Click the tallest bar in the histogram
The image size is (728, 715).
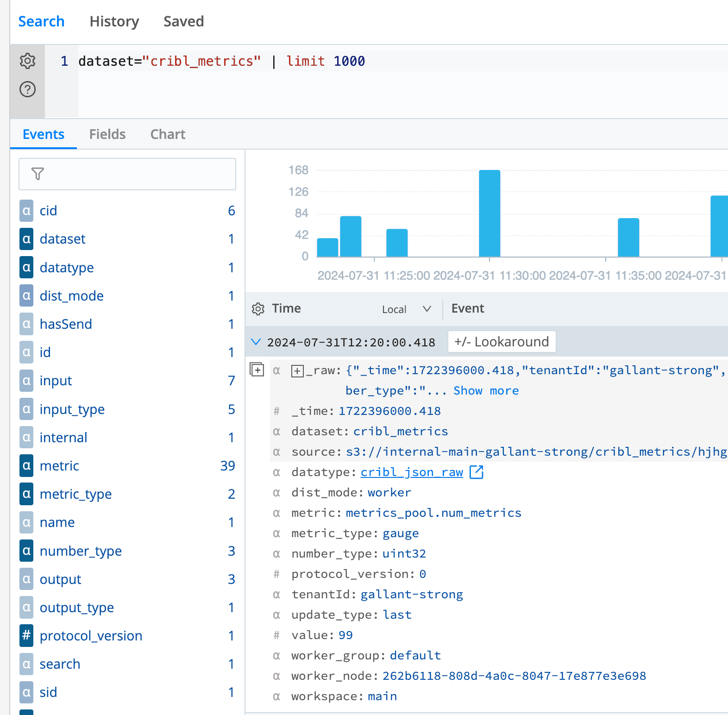click(489, 213)
